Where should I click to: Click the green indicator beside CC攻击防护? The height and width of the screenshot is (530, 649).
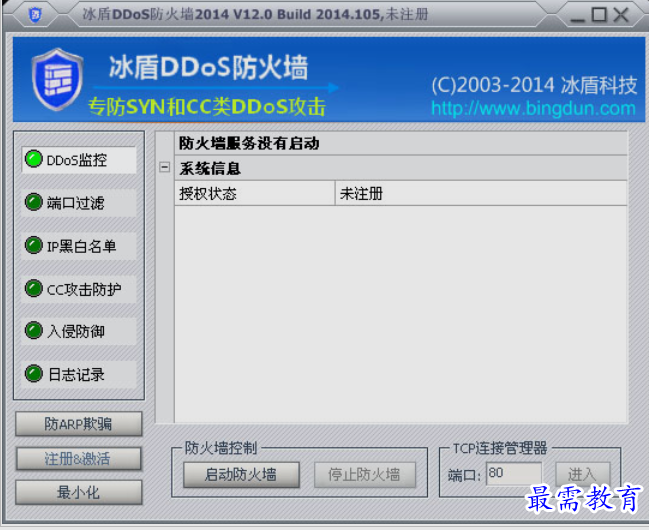(x=34, y=288)
